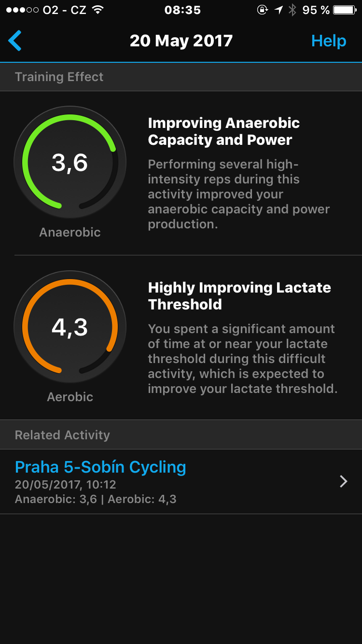Open the Help page

(x=328, y=41)
